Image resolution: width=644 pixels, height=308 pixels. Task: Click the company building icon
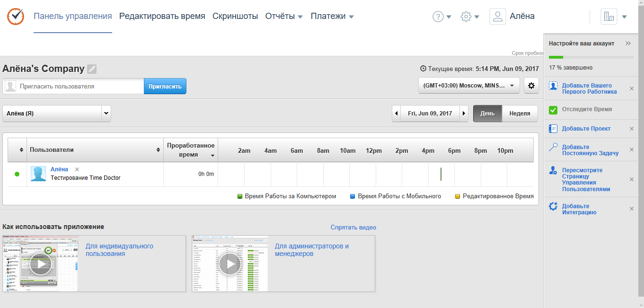609,17
